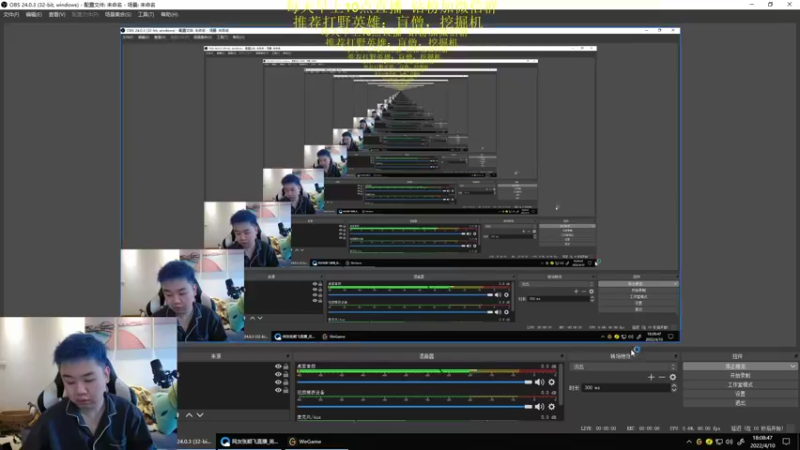Click the transition duration 300 ms field
800x450 pixels.
pos(626,388)
